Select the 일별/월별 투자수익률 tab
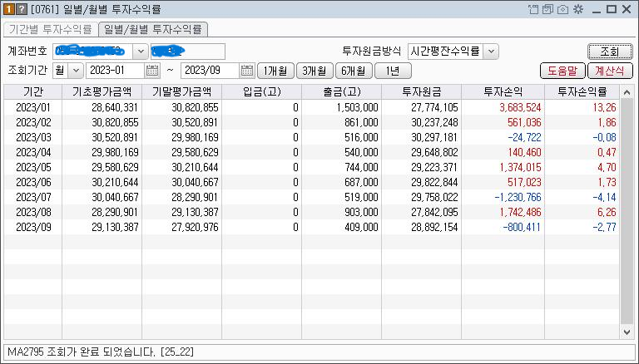The height and width of the screenshot is (364, 639). pyautogui.click(x=151, y=29)
